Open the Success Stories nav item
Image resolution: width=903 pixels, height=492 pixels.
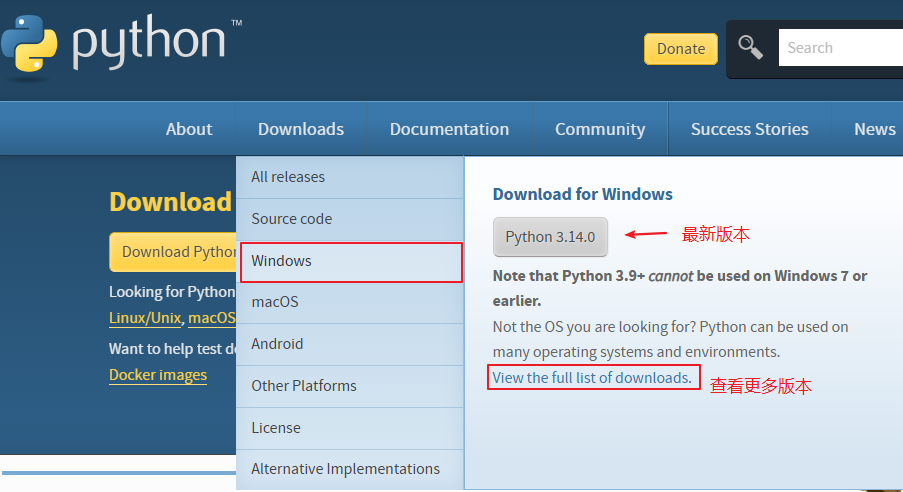tap(750, 129)
